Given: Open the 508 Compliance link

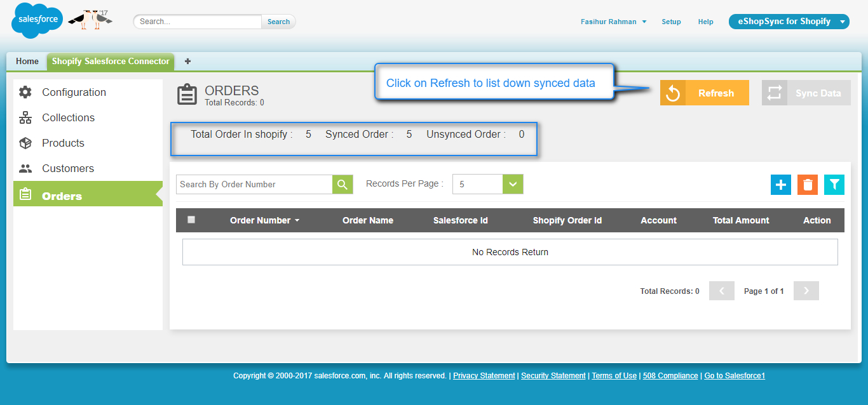Looking at the screenshot, I should click(x=670, y=376).
